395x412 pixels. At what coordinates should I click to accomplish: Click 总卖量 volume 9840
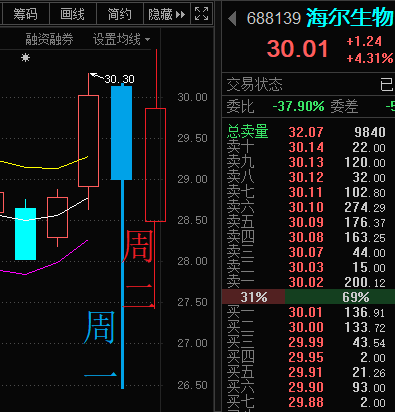click(x=370, y=132)
